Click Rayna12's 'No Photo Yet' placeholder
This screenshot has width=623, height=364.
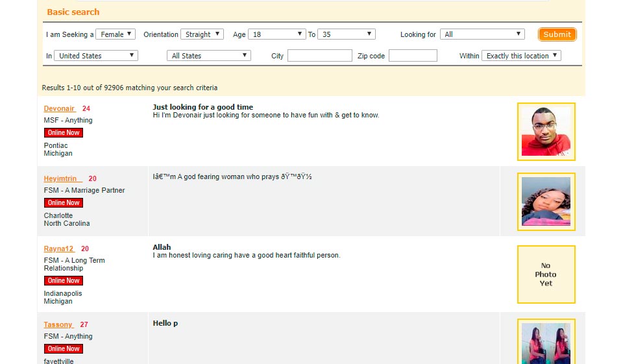546,274
